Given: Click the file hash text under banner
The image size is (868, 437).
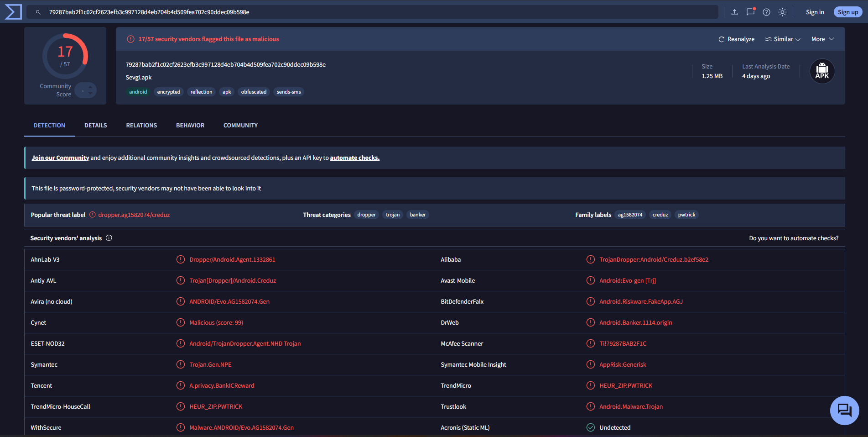Looking at the screenshot, I should pos(225,65).
